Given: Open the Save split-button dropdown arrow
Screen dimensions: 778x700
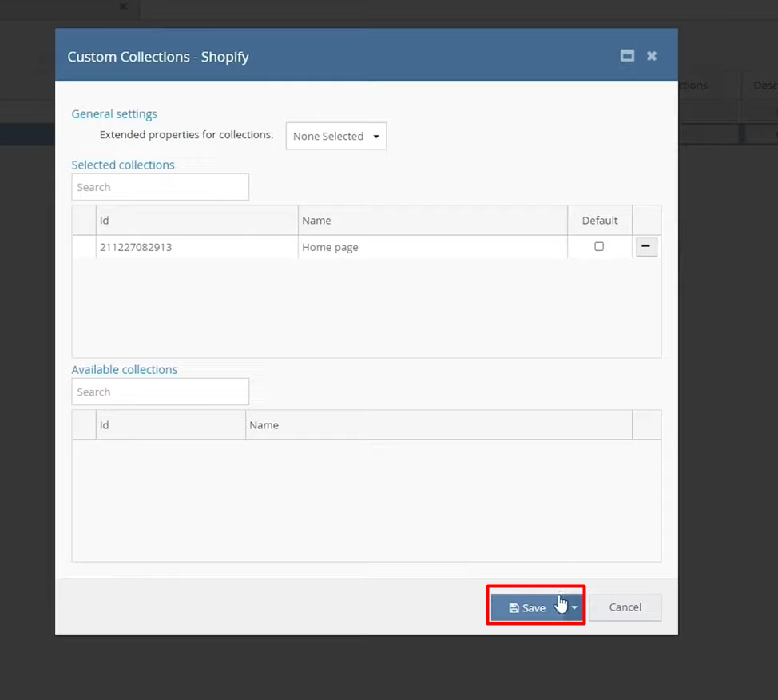Looking at the screenshot, I should 574,607.
